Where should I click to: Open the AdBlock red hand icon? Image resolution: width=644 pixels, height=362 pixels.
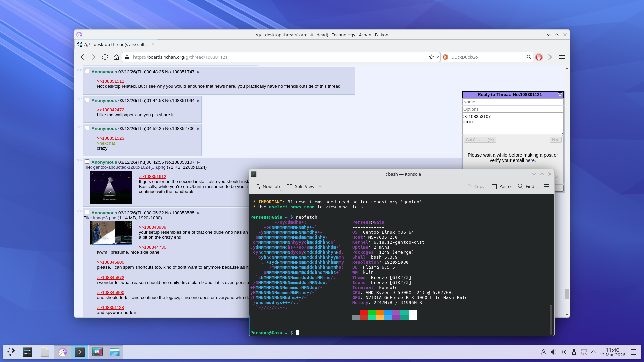pos(539,57)
